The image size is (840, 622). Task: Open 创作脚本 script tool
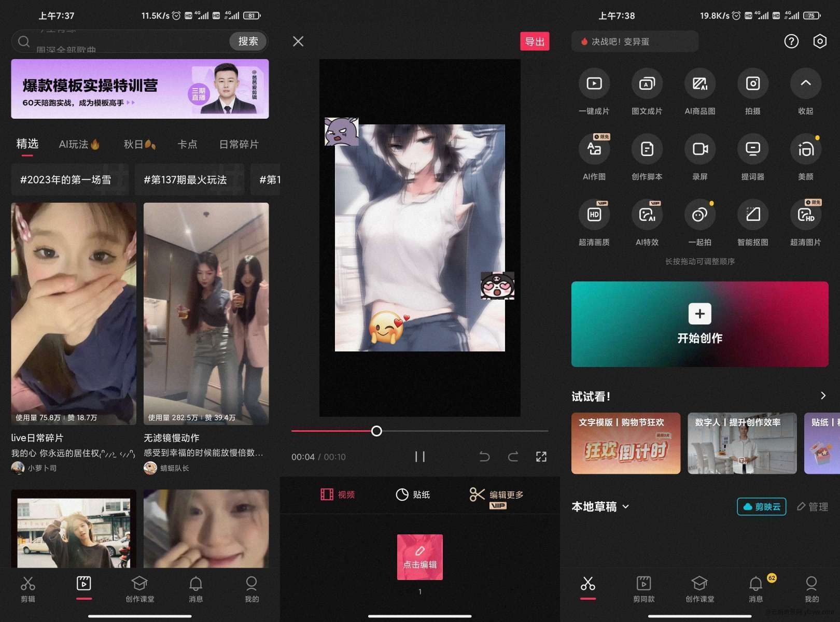point(647,158)
